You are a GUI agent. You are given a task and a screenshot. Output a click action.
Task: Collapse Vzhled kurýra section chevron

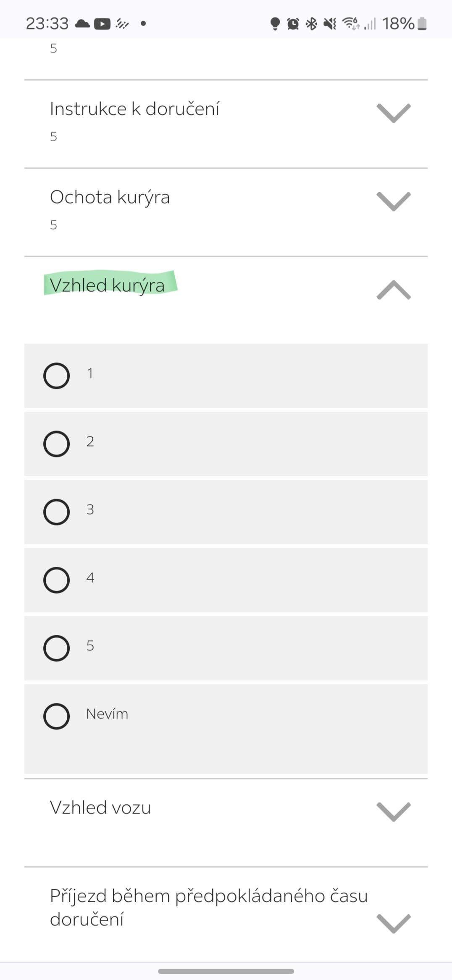394,290
